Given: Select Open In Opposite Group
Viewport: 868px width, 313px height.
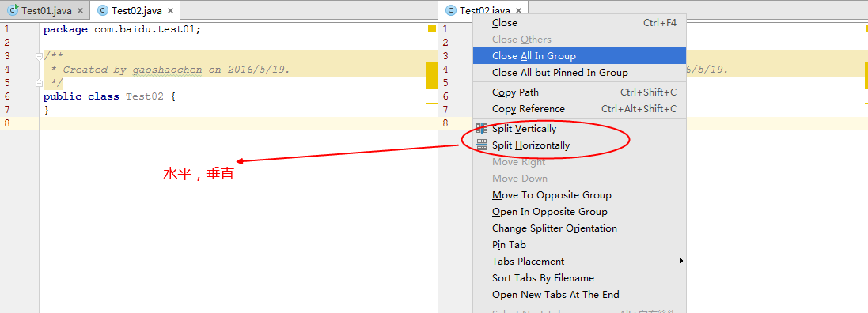Looking at the screenshot, I should [x=579, y=212].
